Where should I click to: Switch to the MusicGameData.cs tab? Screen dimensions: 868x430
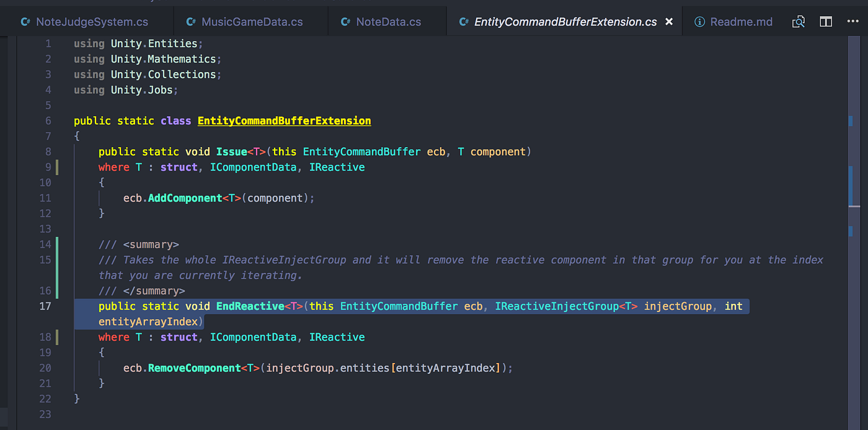click(x=251, y=21)
